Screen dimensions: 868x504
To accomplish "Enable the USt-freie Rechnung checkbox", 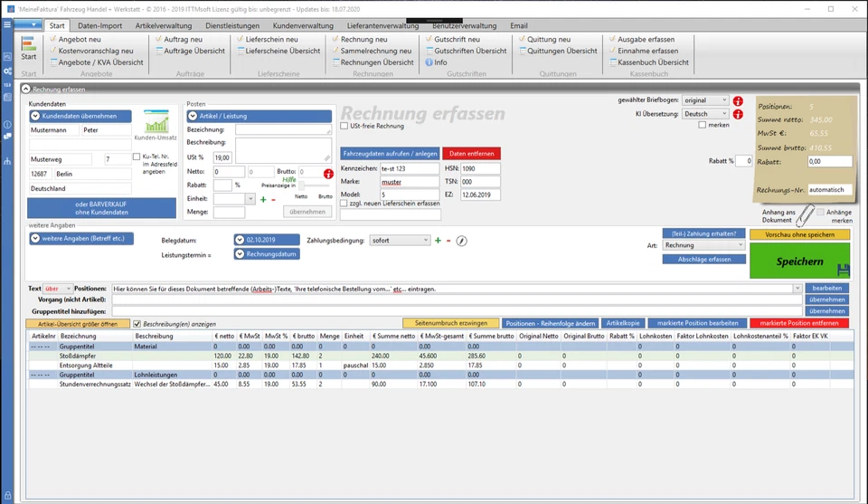I will pyautogui.click(x=344, y=126).
